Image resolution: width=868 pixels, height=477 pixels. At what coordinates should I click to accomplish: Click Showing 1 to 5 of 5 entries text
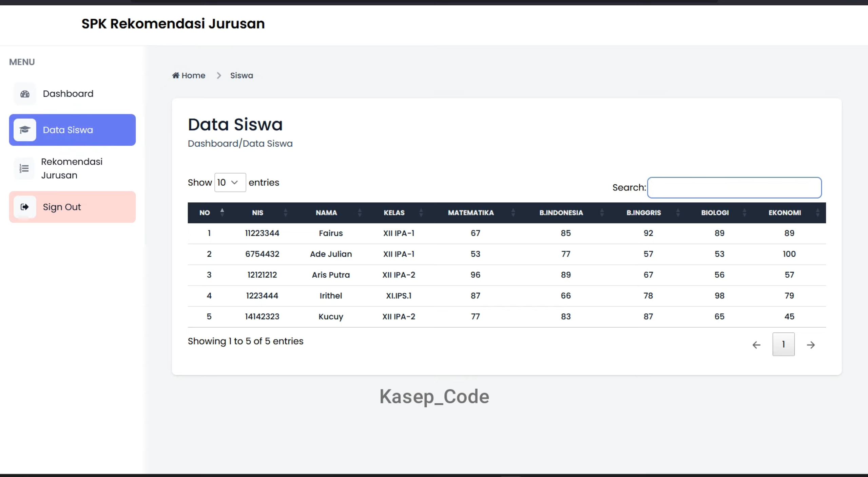pos(246,341)
